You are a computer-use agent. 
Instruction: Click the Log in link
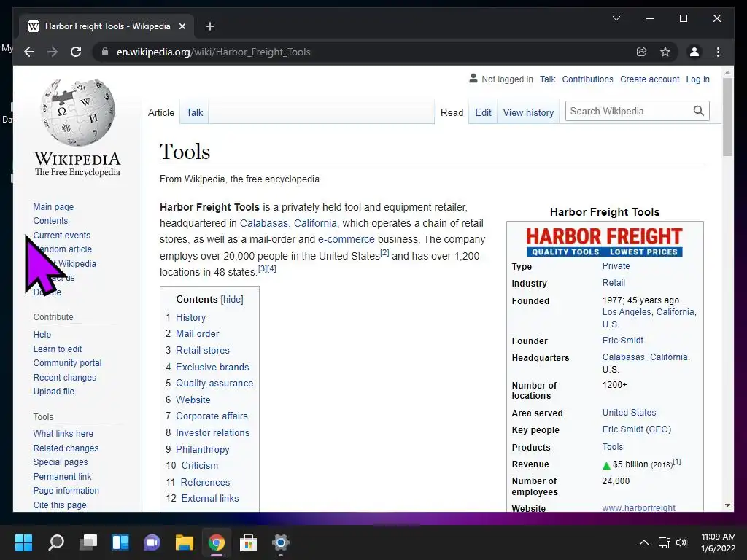(x=697, y=79)
